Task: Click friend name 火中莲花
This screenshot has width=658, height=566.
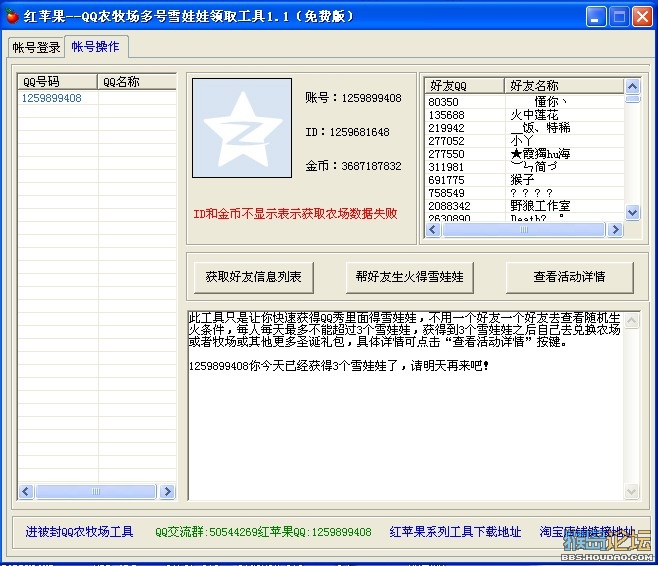Action: 535,115
